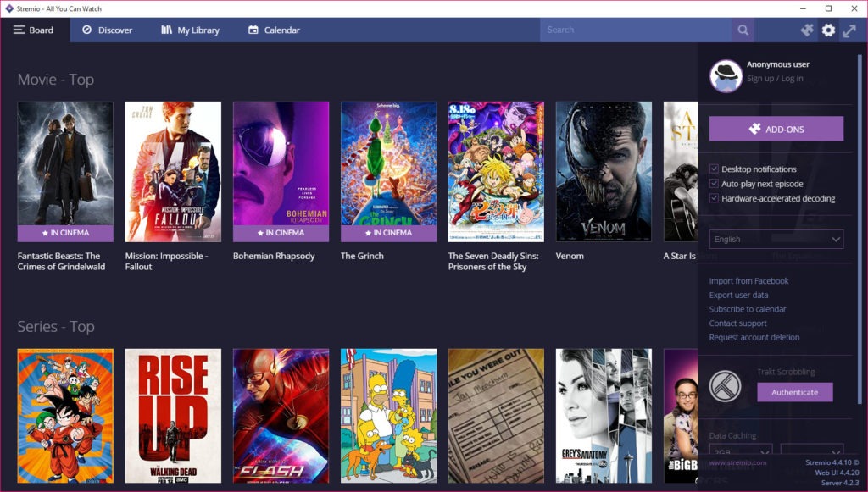Go to the Calendar tab

coord(274,30)
